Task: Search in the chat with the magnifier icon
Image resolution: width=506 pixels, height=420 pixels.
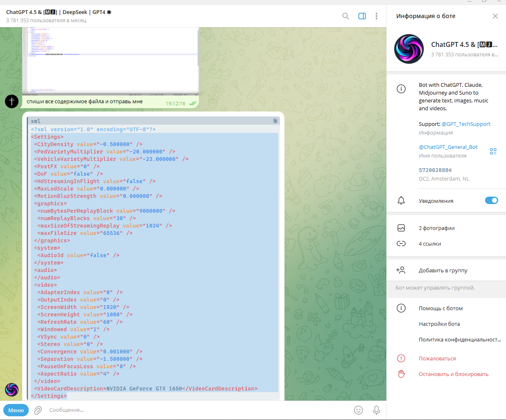Action: click(346, 16)
